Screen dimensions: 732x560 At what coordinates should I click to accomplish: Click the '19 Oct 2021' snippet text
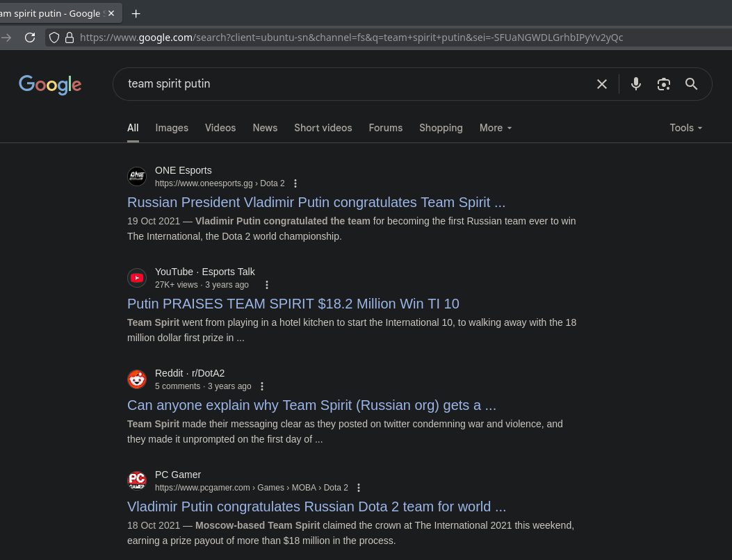(154, 221)
